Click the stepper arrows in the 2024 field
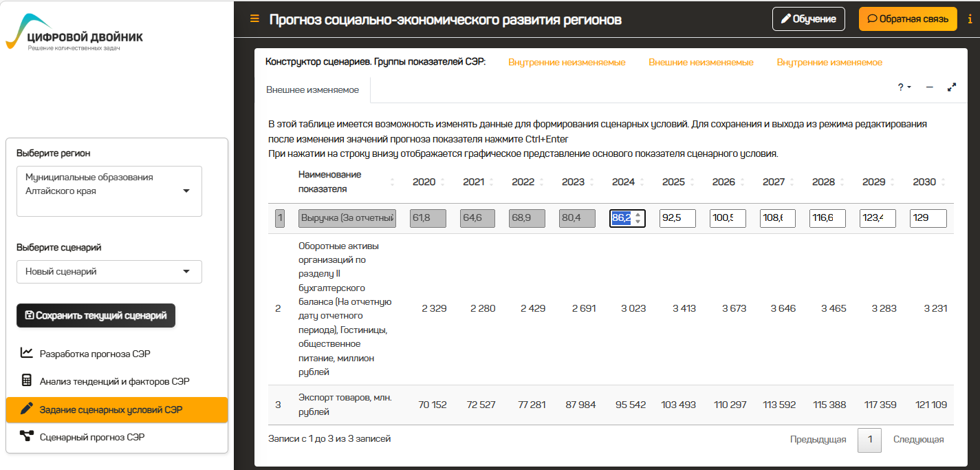The image size is (980, 470). 638,218
